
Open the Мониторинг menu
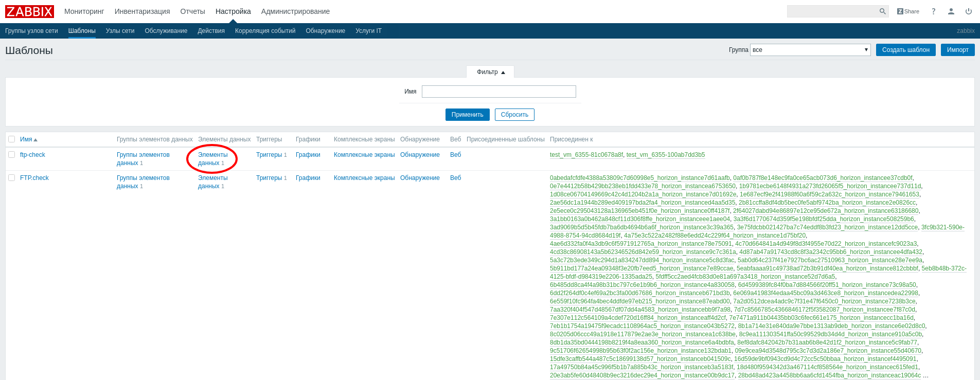[84, 11]
